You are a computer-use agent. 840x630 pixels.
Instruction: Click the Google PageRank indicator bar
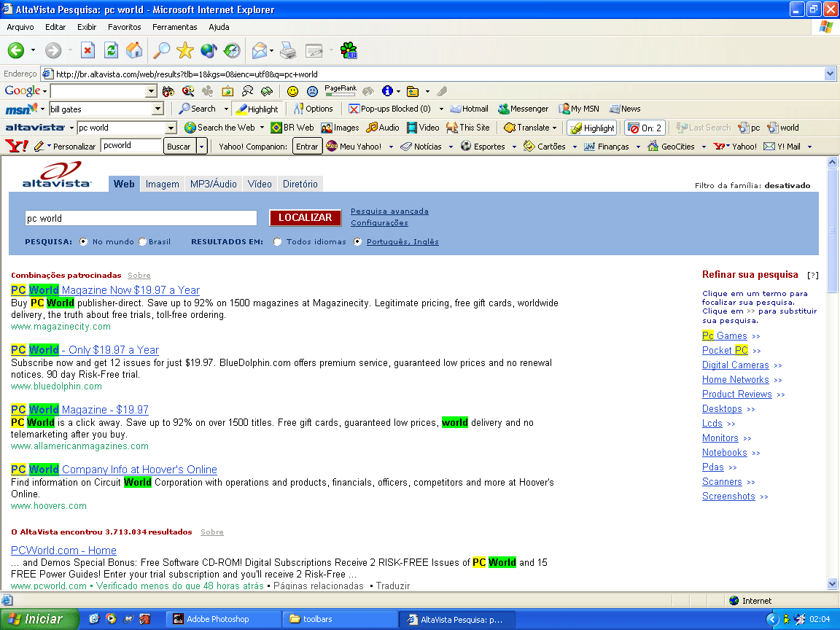tap(341, 92)
